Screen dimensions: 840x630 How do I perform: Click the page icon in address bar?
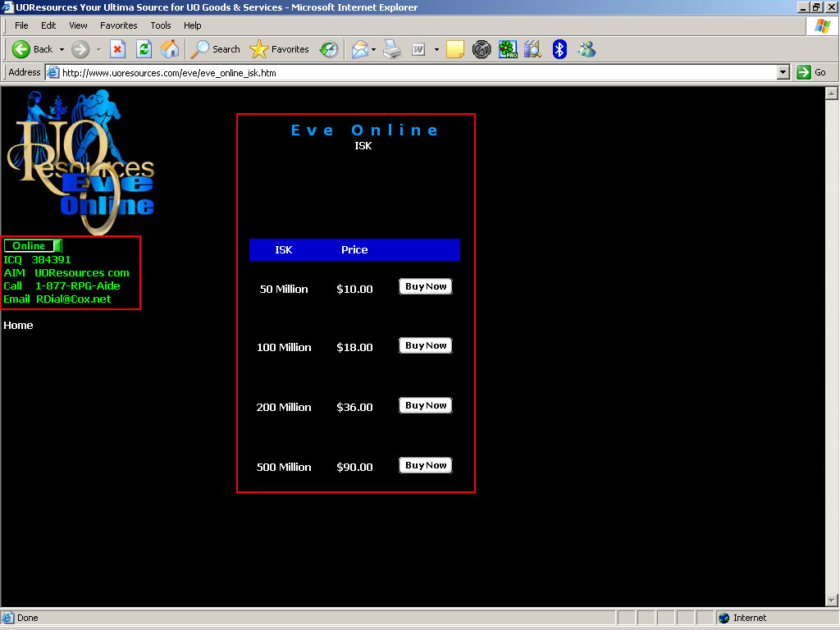52,72
